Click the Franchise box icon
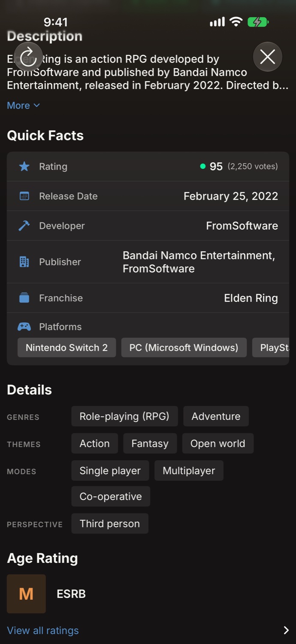 pos(24,298)
